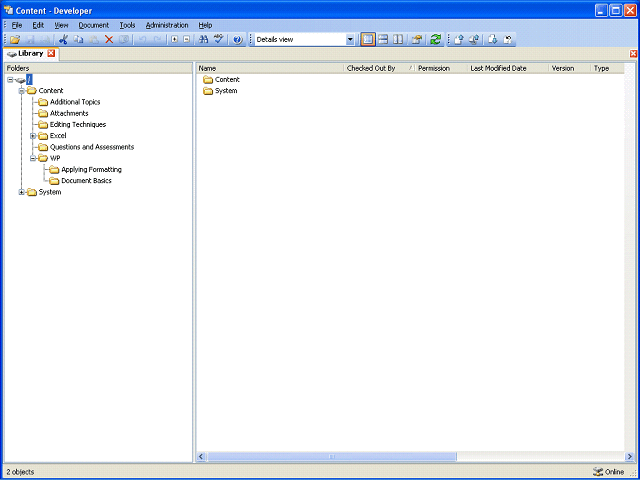Run the spelling check icon
640x480 pixels.
pos(219,40)
